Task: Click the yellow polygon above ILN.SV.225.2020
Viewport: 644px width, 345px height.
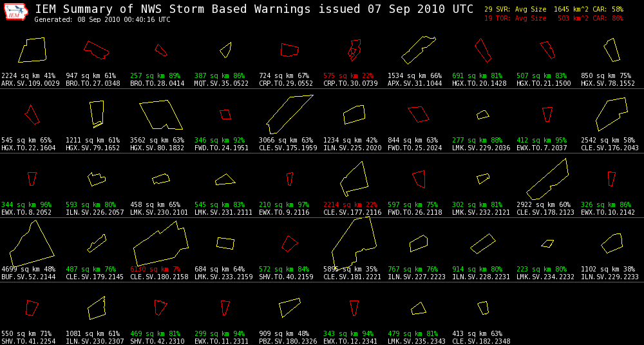Action: (x=354, y=114)
